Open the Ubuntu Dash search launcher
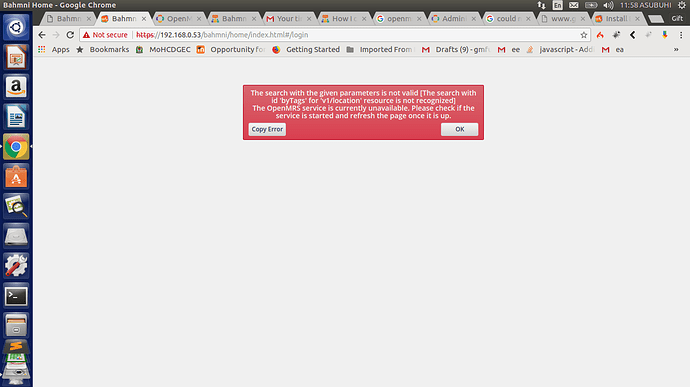The height and width of the screenshot is (387, 690). [16, 27]
